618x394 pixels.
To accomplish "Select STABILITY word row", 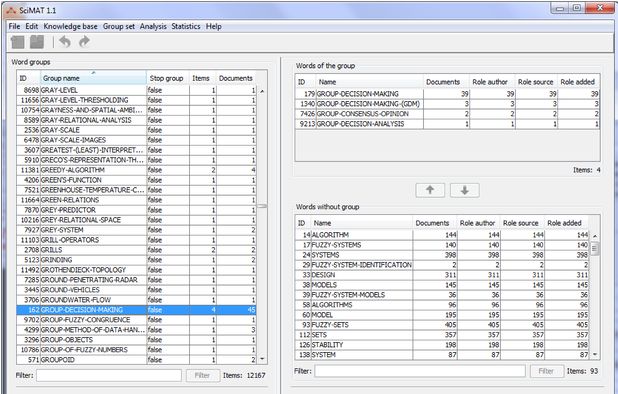I will [442, 345].
